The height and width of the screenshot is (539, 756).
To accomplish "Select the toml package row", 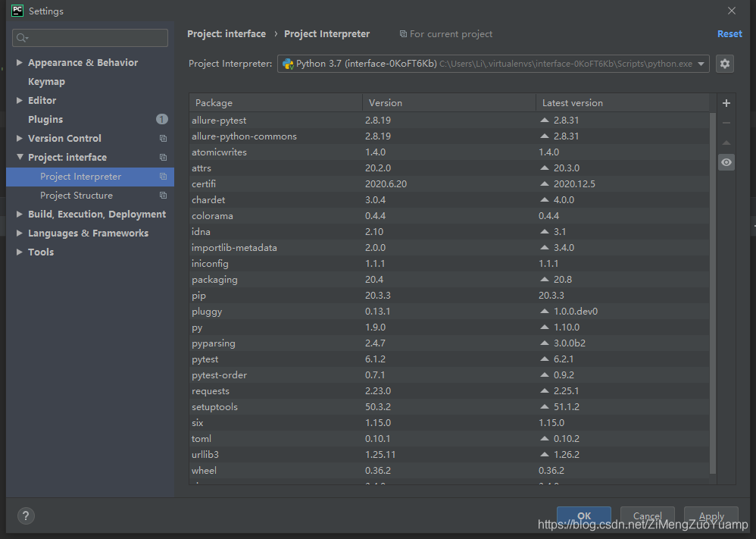I will click(x=449, y=439).
